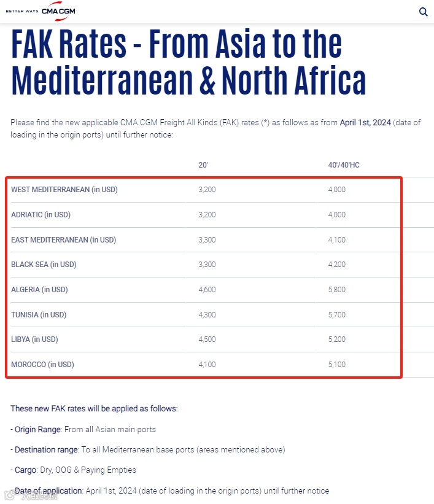The image size is (434, 504).
Task: Click the Cargo bullet line
Action: click(73, 470)
